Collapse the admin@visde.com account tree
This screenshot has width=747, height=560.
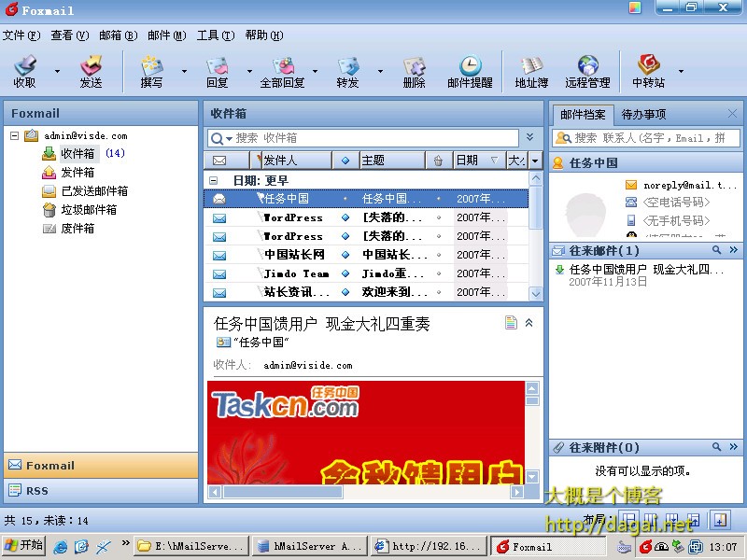pos(14,135)
